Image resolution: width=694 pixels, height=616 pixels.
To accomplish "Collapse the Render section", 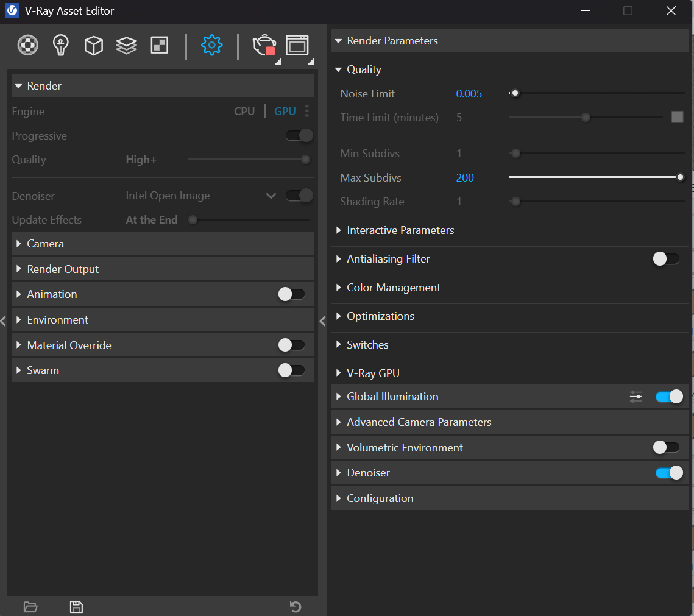I will tap(163, 86).
